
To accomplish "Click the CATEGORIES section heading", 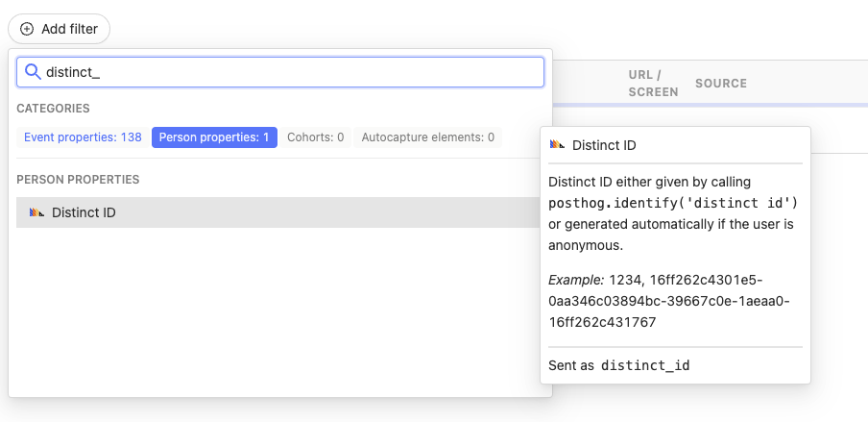I will pos(53,109).
